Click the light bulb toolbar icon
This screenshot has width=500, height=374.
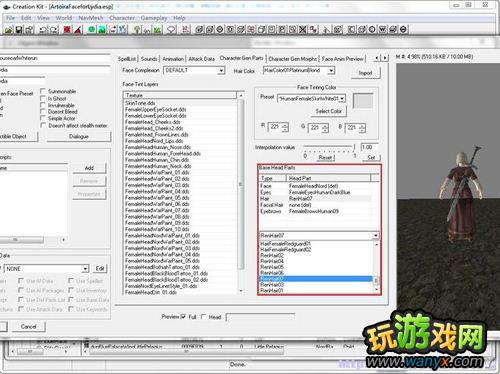(x=137, y=30)
